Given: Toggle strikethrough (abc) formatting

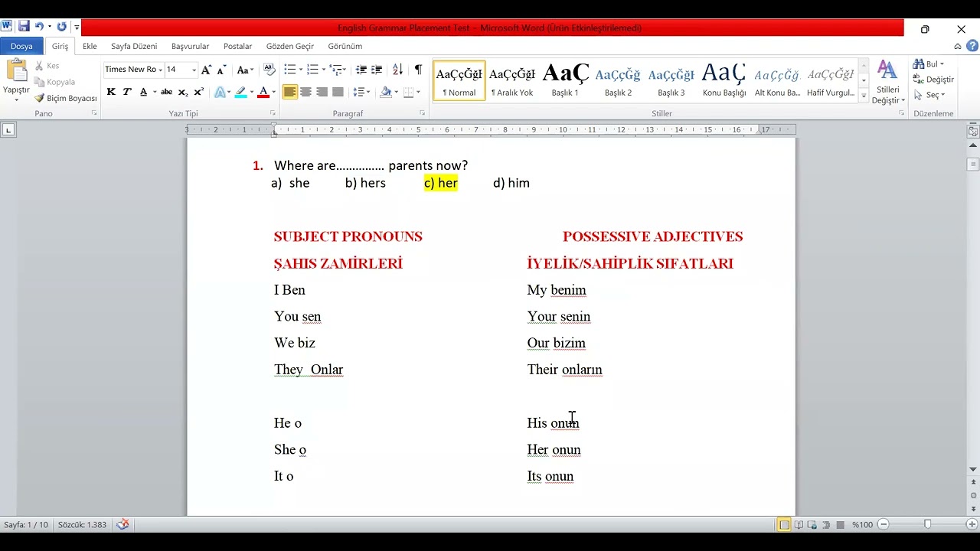Looking at the screenshot, I should [166, 92].
